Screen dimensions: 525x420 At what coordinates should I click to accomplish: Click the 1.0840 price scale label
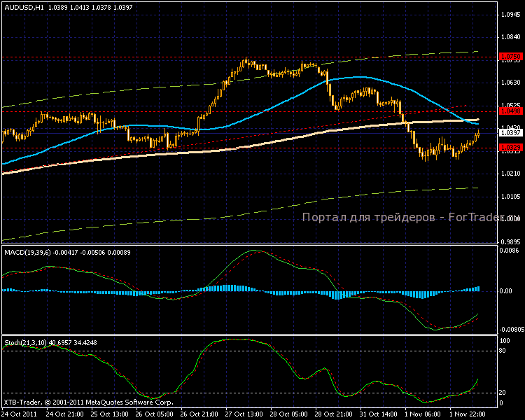(x=511, y=37)
